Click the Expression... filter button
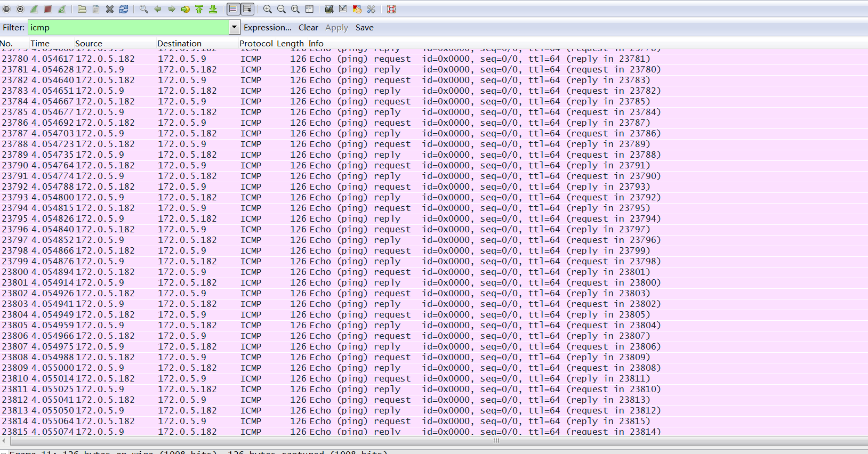Screen dimensions: 868x454 click(x=267, y=28)
